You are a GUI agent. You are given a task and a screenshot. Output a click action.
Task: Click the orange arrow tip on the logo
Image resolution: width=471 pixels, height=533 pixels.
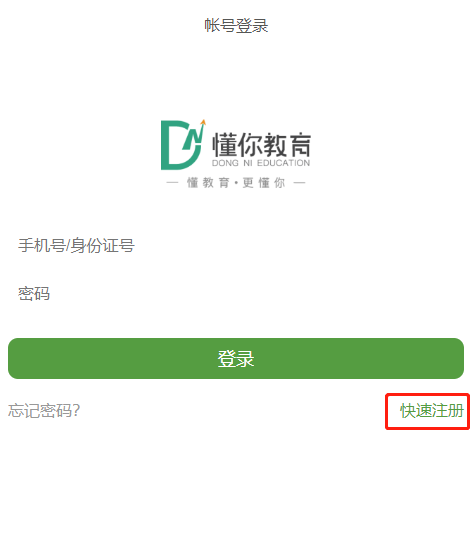203,122
